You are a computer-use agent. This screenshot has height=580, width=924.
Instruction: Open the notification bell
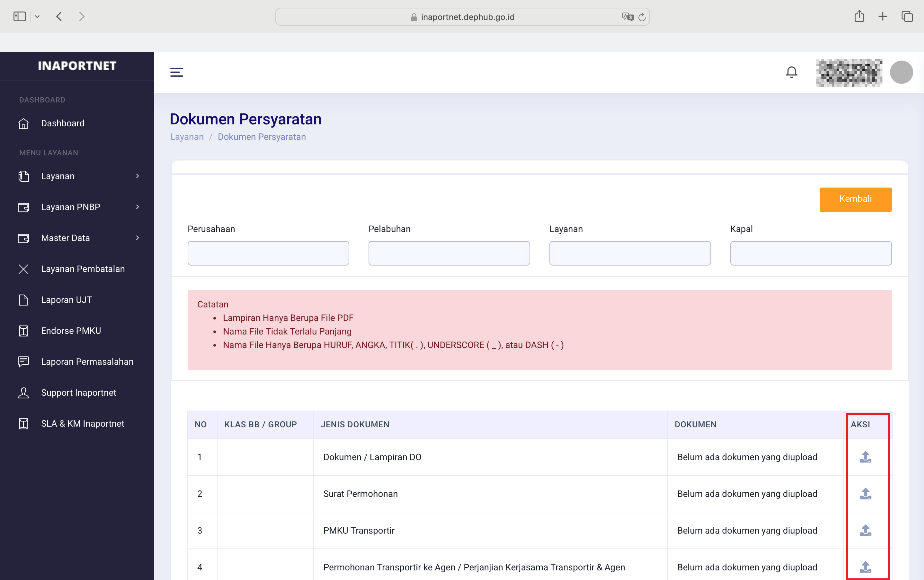point(791,72)
